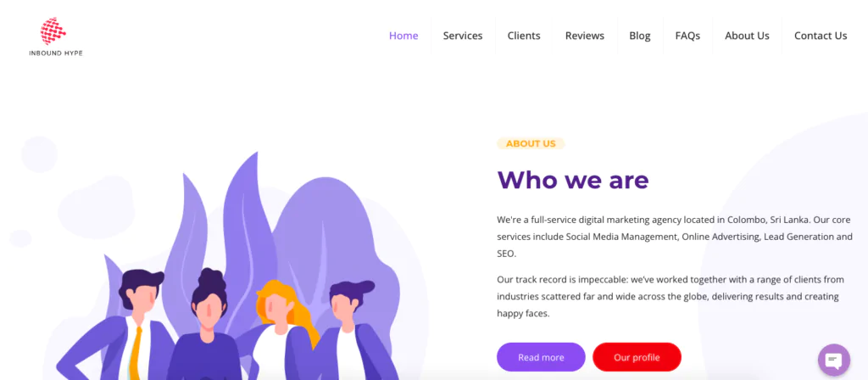
Task: Open the Contact Us nav link
Action: (x=821, y=36)
